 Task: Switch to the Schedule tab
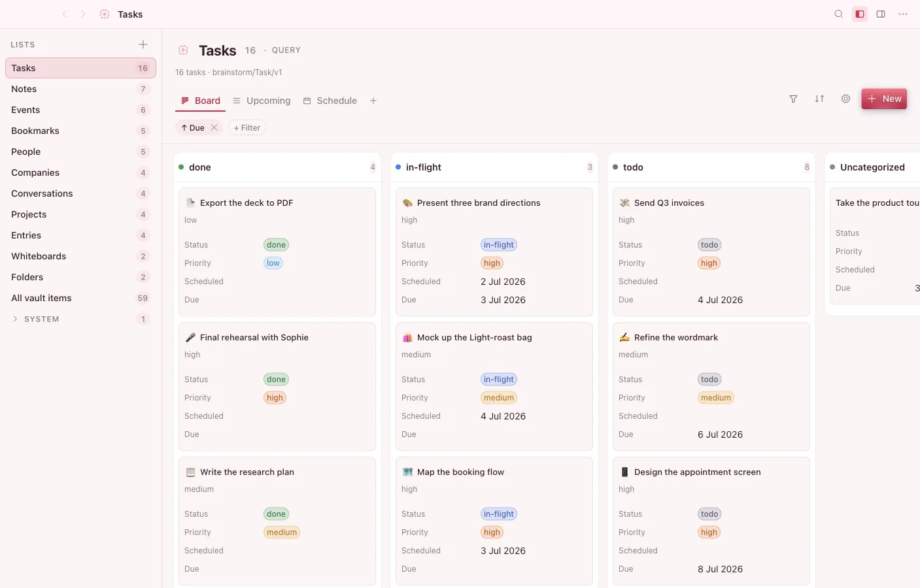pos(330,101)
